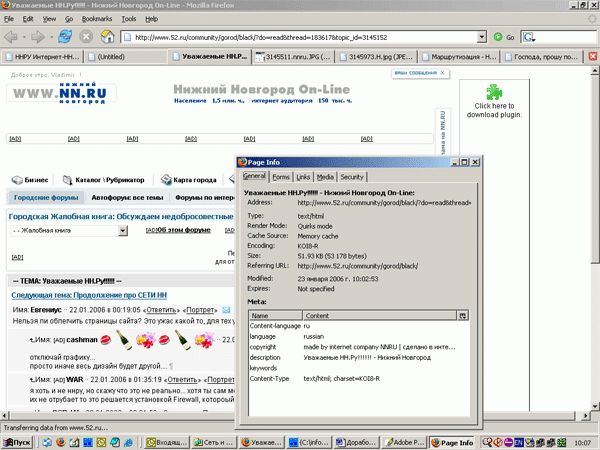Select the Media tab in Page Info
The image size is (600, 450).
[x=326, y=176]
